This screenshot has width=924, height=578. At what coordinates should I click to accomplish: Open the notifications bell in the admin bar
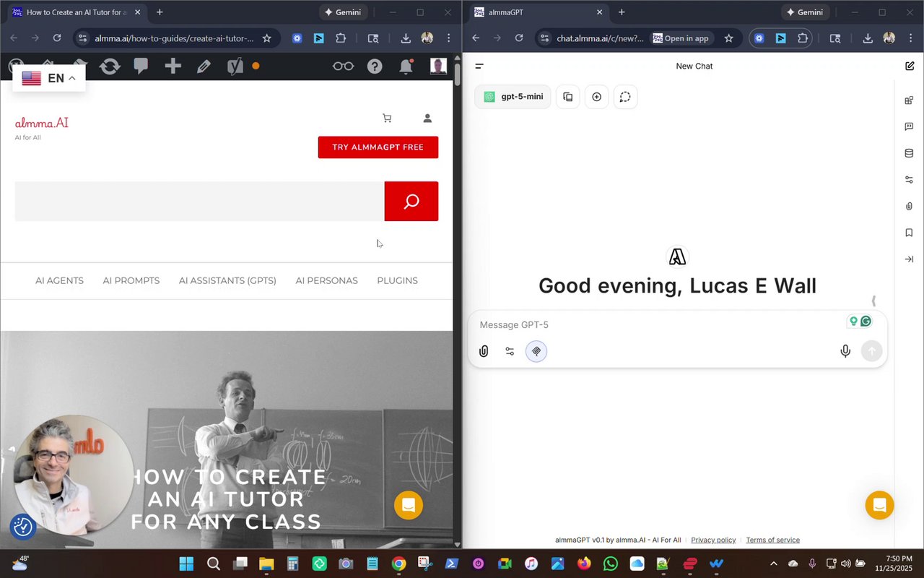[406, 66]
